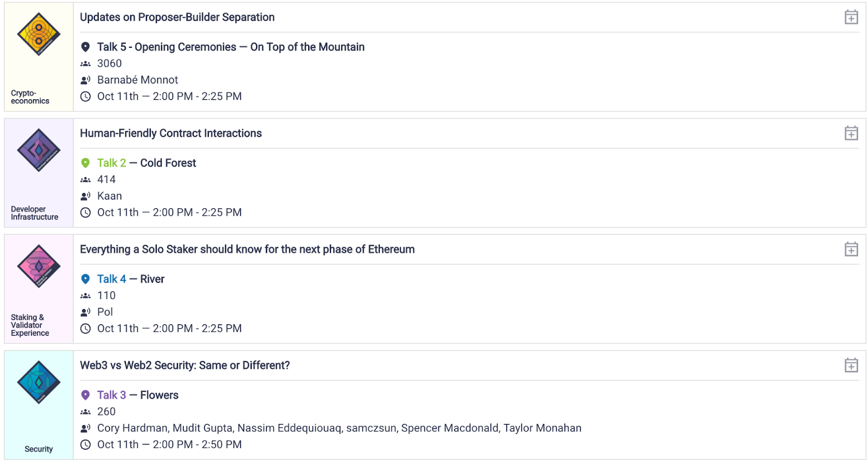868x462 pixels.
Task: Add Web3 vs Web2 Security to calendar
Action: [851, 365]
